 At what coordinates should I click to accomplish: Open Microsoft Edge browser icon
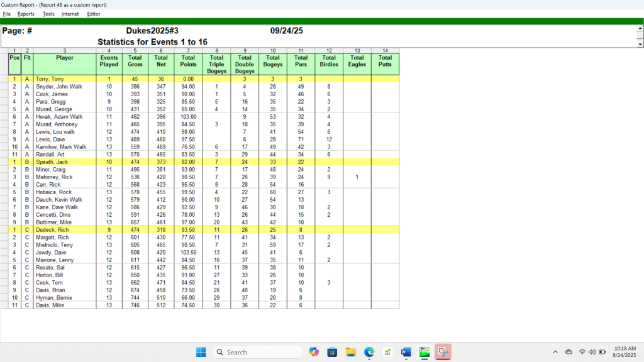tap(369, 352)
